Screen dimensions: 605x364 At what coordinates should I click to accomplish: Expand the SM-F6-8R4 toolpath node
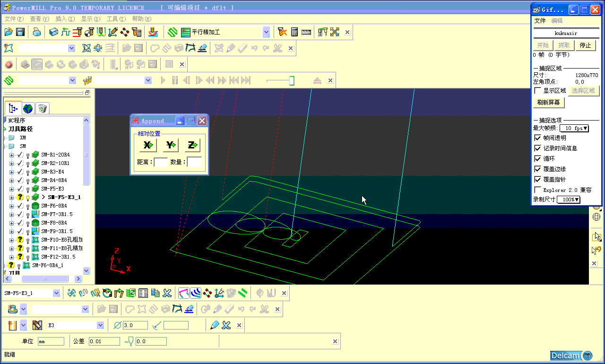(11, 206)
